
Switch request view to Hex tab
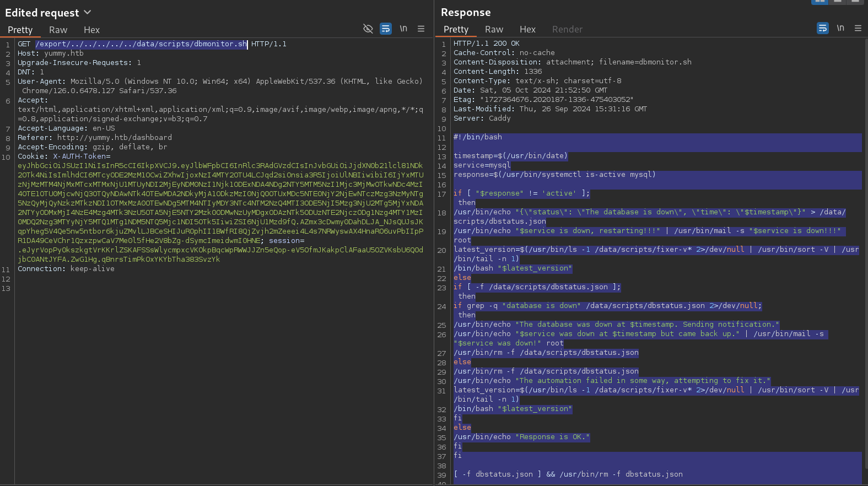pyautogui.click(x=91, y=30)
